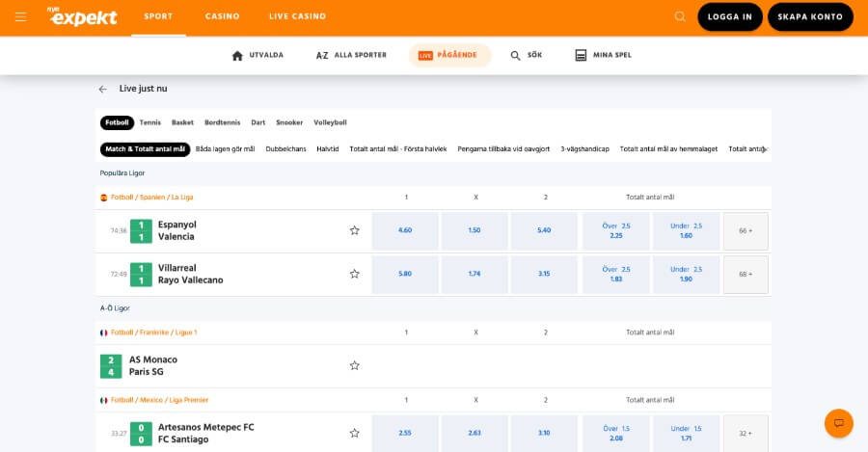Screen dimensions: 868x452
Task: Select the Dart sport filter
Action: click(258, 122)
